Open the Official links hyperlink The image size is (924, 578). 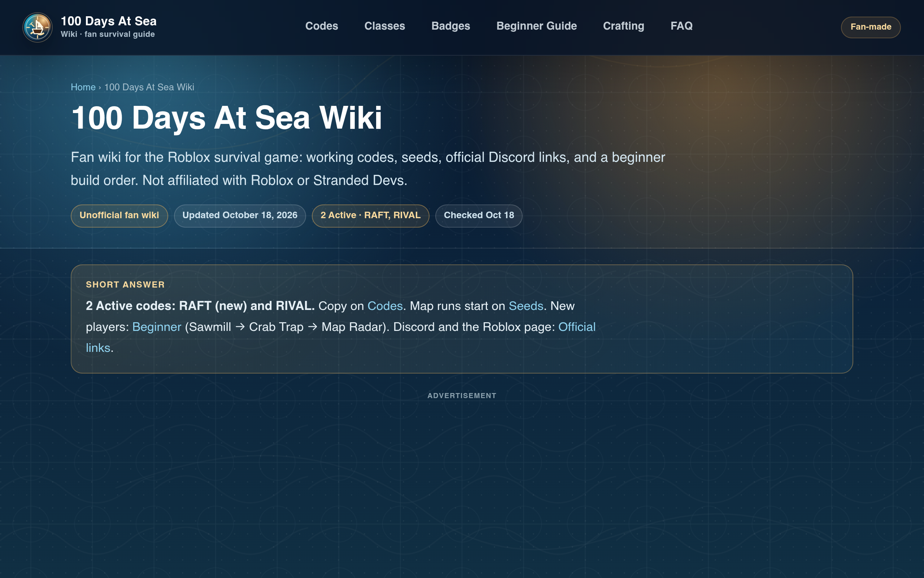[576, 327]
